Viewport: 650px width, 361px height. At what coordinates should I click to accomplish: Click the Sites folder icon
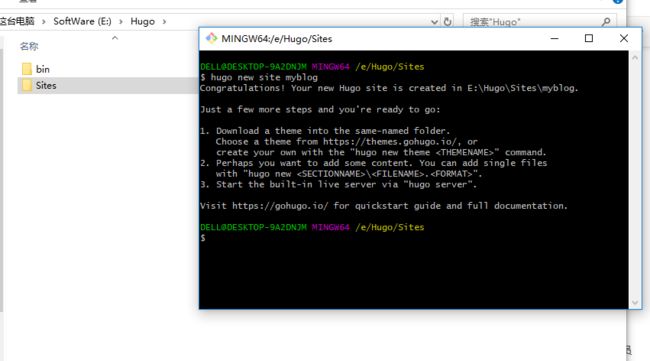pyautogui.click(x=27, y=85)
